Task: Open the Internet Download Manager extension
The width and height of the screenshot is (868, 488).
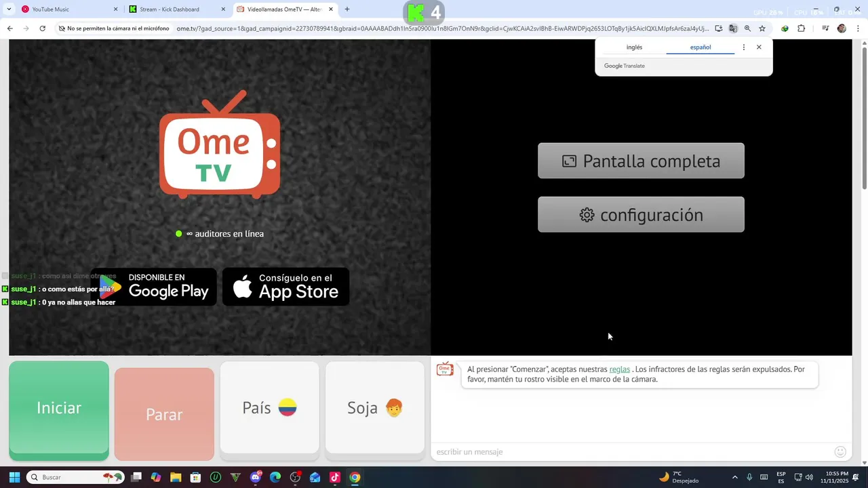Action: click(x=785, y=28)
